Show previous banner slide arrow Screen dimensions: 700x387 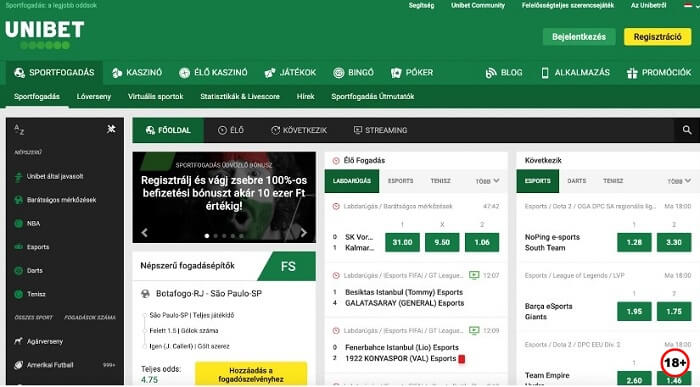click(x=144, y=233)
